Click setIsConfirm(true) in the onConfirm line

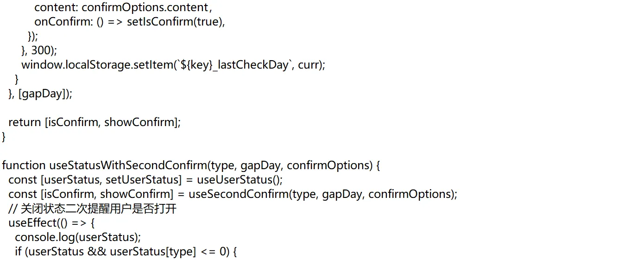[176, 22]
